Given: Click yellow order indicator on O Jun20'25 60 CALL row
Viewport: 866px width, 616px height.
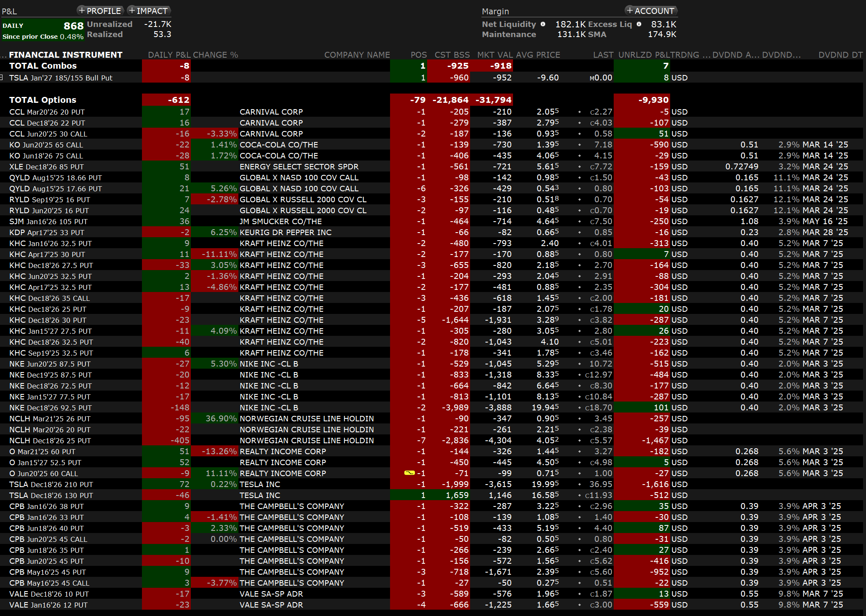Looking at the screenshot, I should (x=409, y=473).
